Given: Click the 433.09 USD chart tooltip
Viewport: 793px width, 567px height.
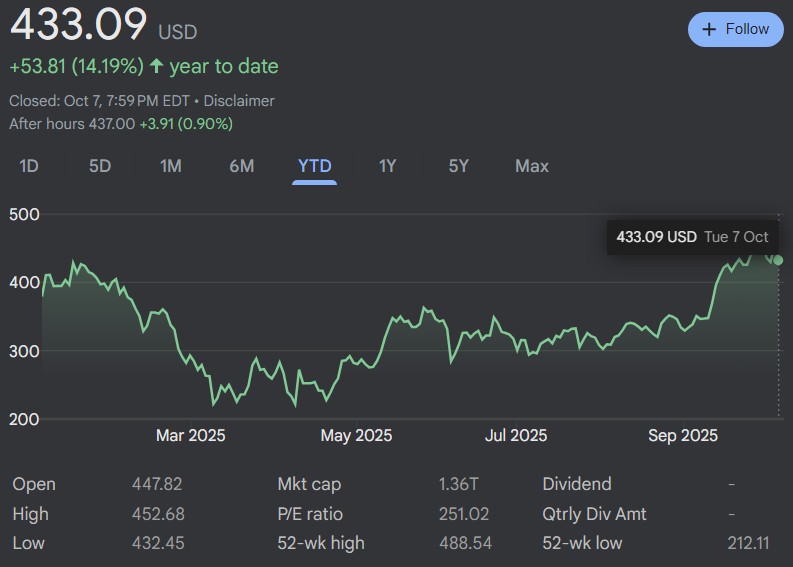Looking at the screenshot, I should pyautogui.click(x=692, y=237).
